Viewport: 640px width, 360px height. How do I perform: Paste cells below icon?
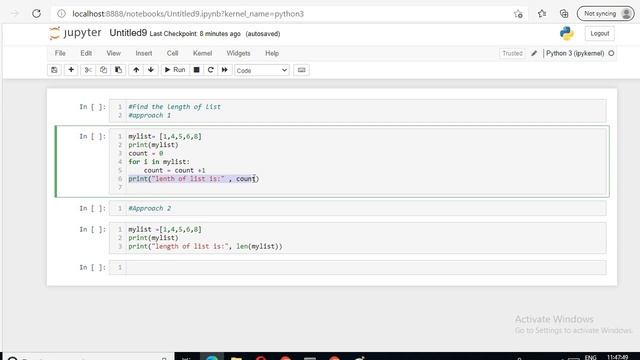click(118, 70)
